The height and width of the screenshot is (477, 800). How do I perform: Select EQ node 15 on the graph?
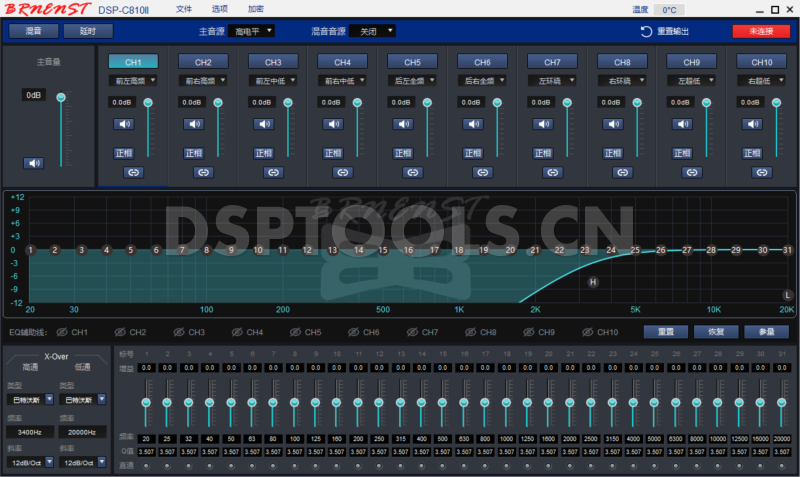(383, 250)
